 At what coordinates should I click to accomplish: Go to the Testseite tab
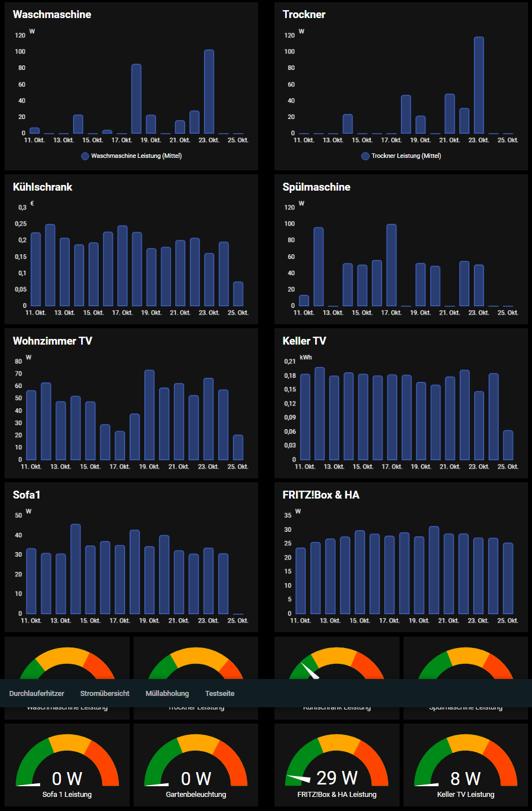click(220, 693)
